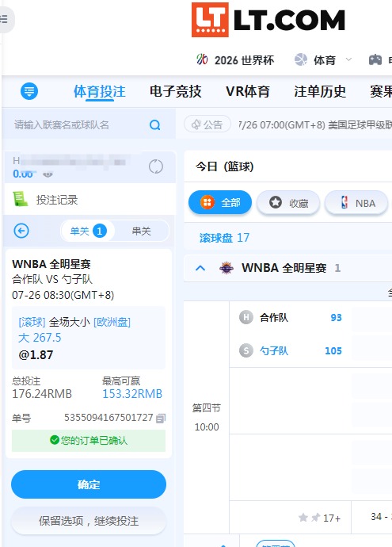Viewport: 392px width, 547px height.
Task: Select the 单关 single bet toggle
Action: pos(88,231)
